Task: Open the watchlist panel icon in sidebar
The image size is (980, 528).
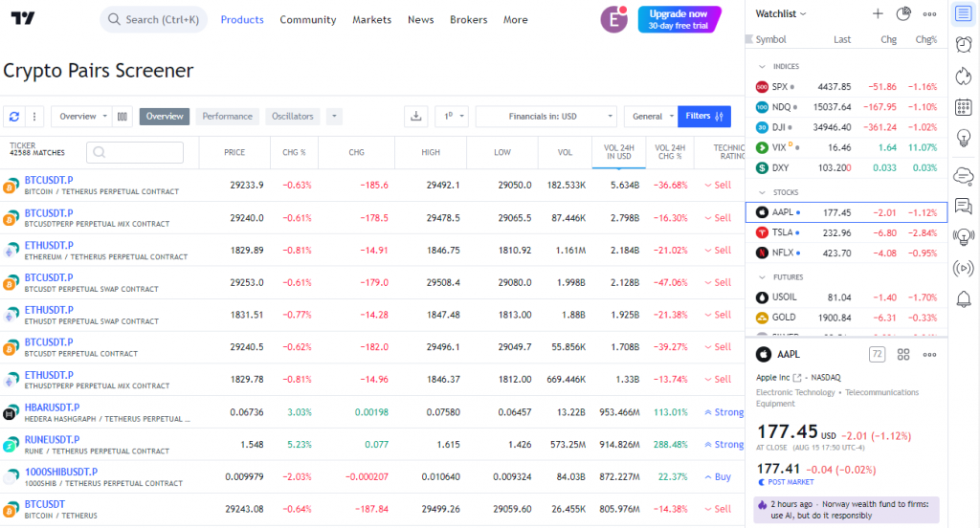Action: (x=963, y=13)
